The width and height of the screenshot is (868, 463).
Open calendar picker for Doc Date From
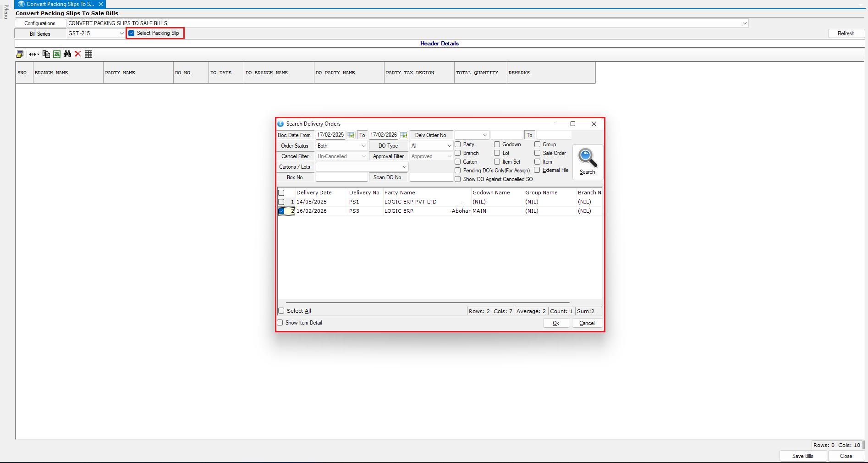[351, 135]
